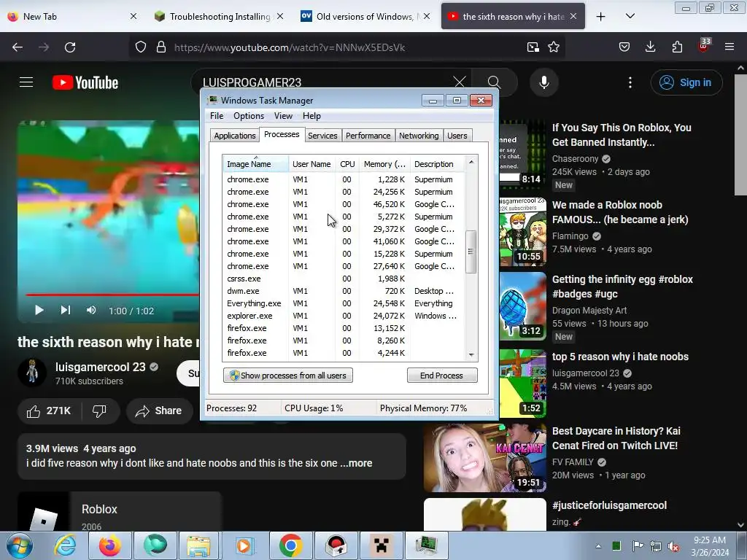Open YouTube settings three-dot menu
The height and width of the screenshot is (560, 747).
(630, 82)
